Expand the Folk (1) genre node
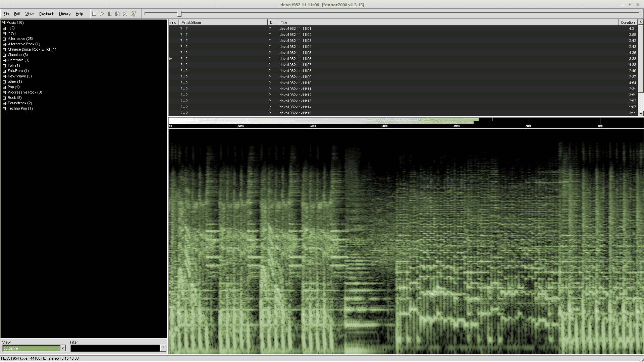This screenshot has height=362, width=644. pyautogui.click(x=4, y=66)
